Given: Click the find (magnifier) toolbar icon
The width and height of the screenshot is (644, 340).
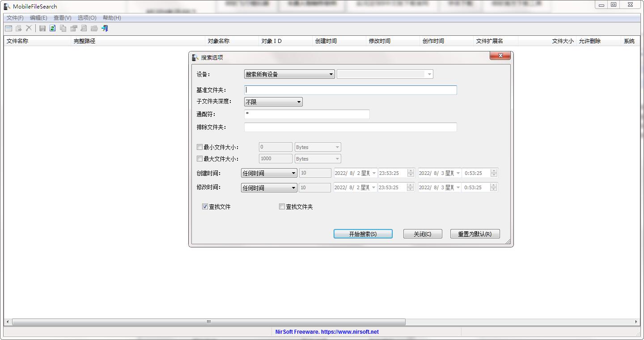Looking at the screenshot, I should pos(84,28).
